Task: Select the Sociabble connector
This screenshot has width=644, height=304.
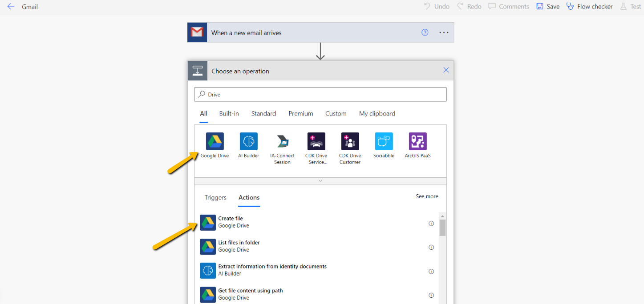Action: pos(384,146)
